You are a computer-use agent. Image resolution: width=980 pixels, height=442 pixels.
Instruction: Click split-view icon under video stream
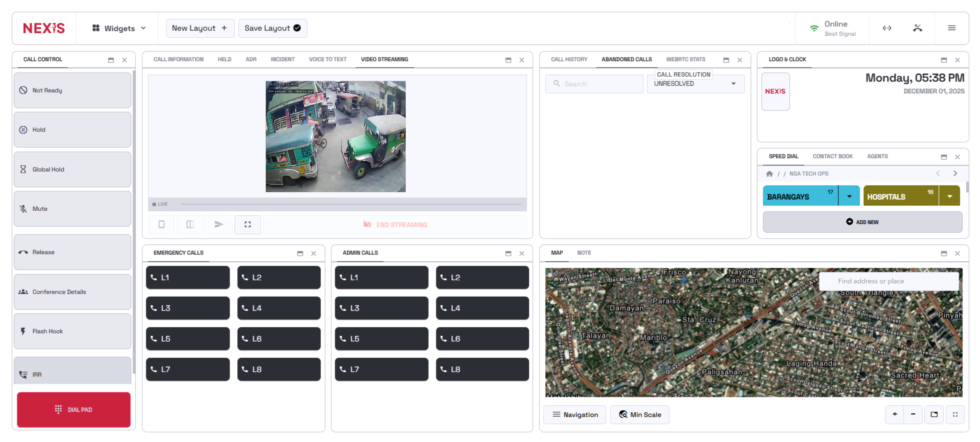point(190,224)
